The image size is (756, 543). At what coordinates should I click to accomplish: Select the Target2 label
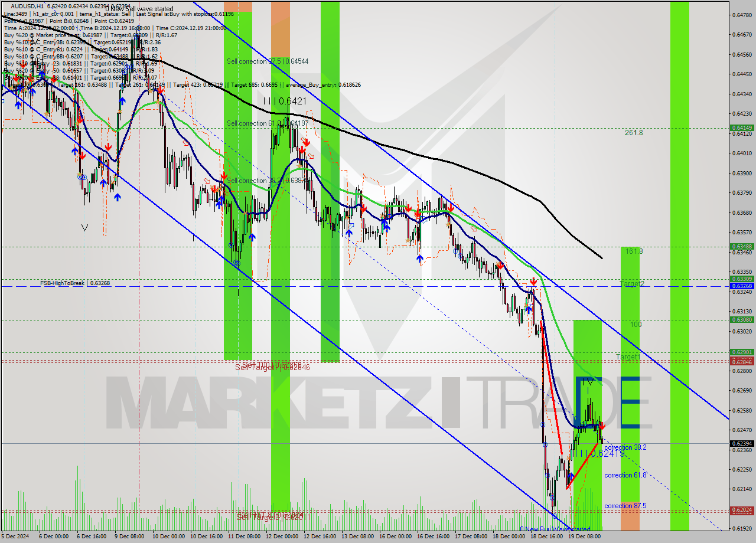(x=631, y=284)
